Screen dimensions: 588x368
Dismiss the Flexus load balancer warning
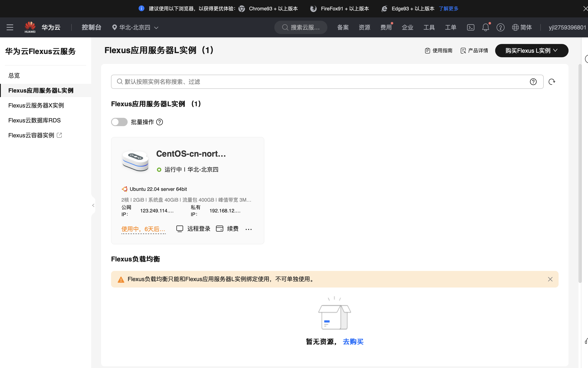point(550,279)
